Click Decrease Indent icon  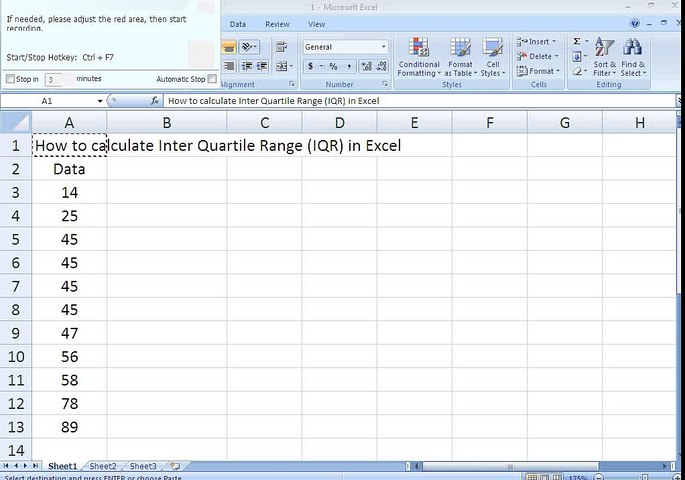coord(247,66)
